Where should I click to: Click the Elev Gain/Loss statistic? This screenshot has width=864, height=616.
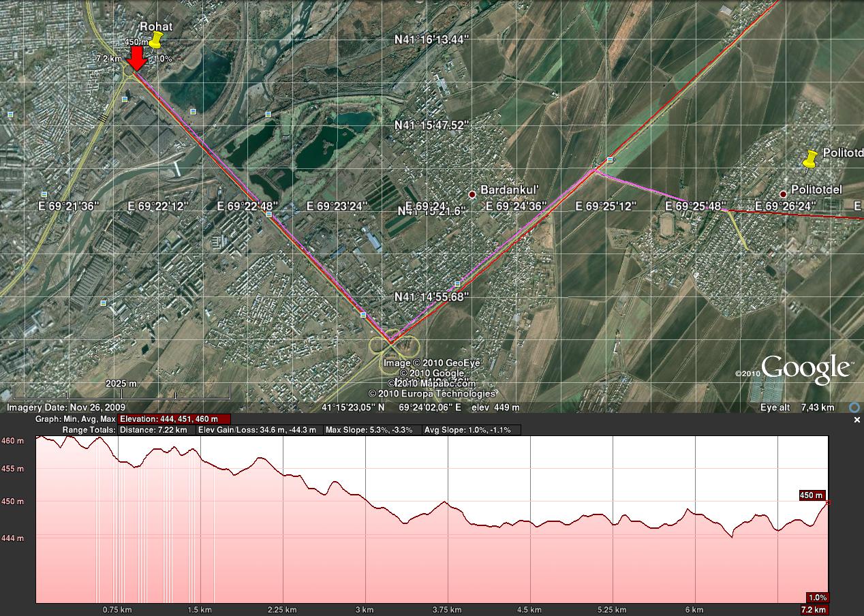258,430
